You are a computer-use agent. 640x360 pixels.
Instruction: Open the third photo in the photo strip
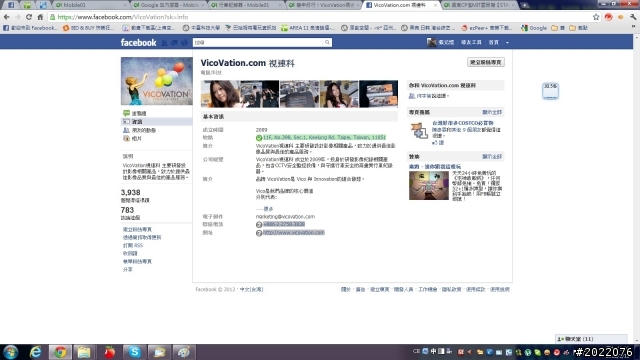click(x=299, y=94)
